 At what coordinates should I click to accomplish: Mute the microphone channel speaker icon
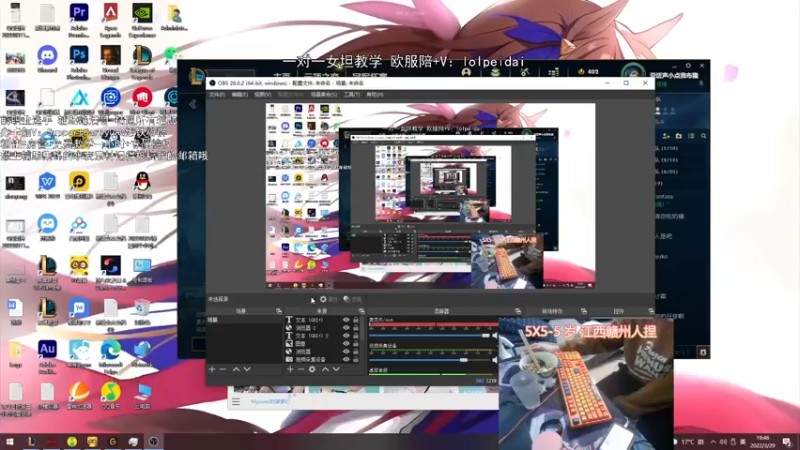[x=494, y=335]
